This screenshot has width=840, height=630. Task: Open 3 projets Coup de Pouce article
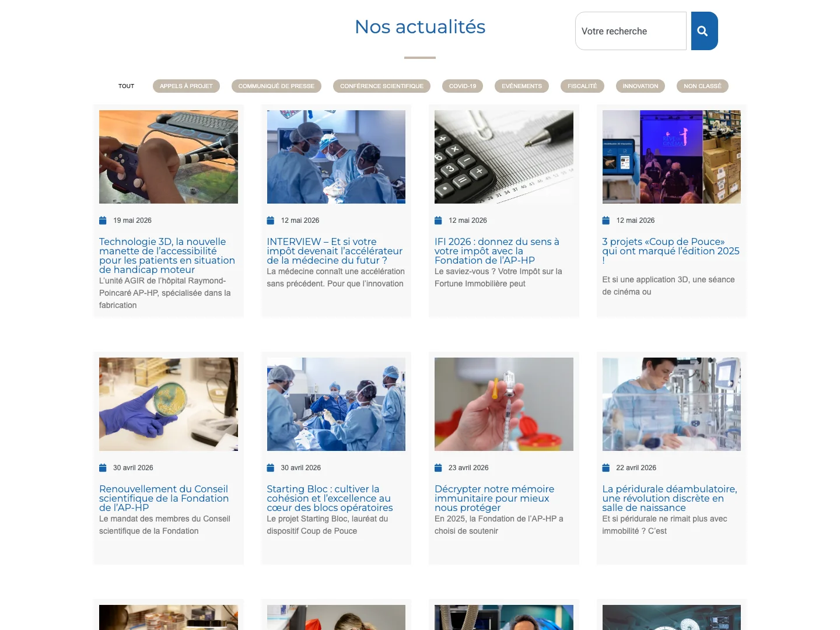coord(671,251)
